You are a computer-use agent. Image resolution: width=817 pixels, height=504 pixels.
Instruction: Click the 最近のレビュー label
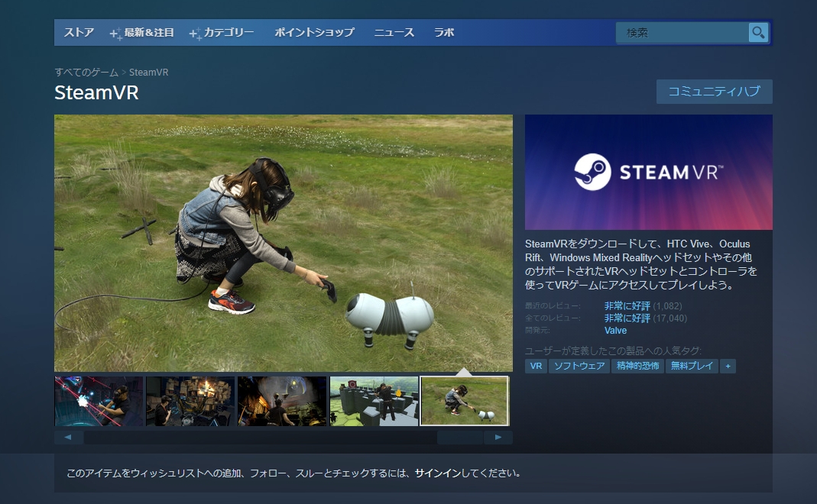click(x=553, y=306)
